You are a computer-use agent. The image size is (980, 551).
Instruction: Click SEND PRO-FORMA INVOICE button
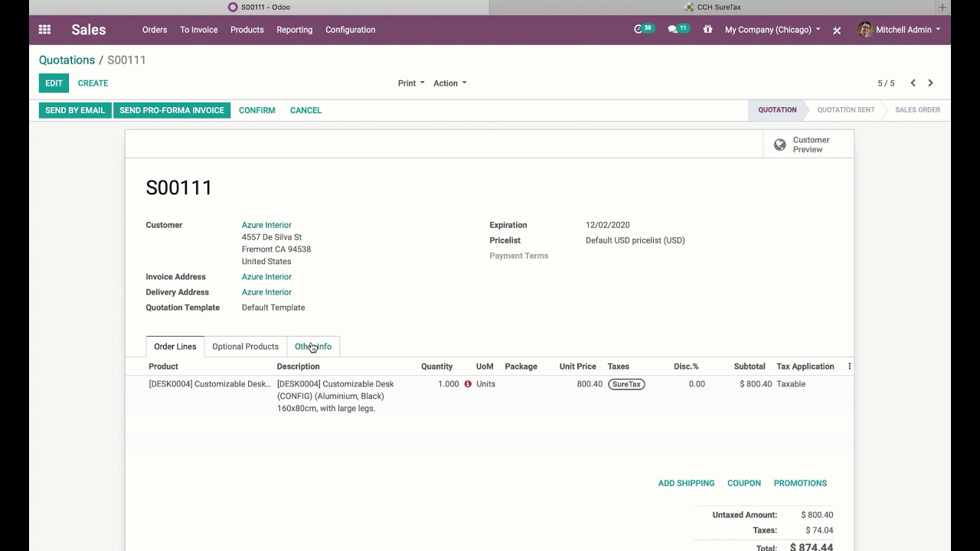point(171,110)
